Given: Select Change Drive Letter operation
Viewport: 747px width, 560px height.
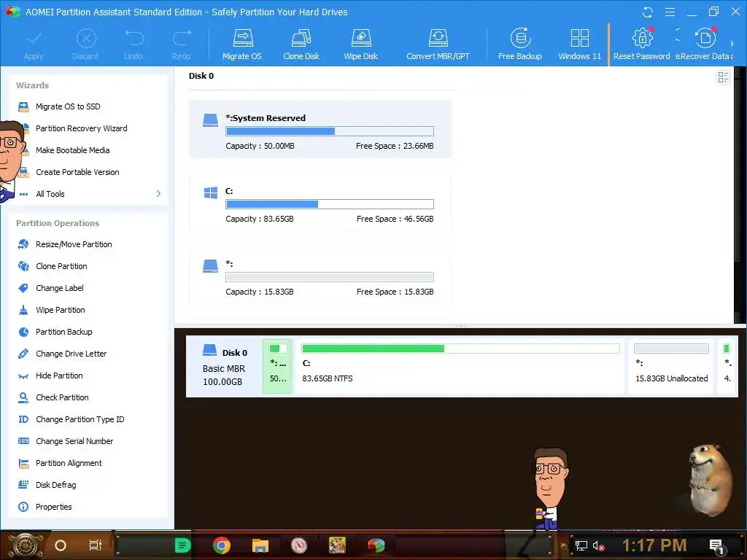Looking at the screenshot, I should pyautogui.click(x=71, y=354).
